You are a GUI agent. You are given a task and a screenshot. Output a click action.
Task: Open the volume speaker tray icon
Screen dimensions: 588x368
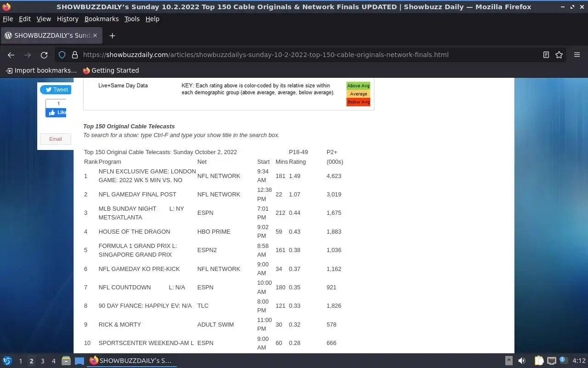[522, 361]
